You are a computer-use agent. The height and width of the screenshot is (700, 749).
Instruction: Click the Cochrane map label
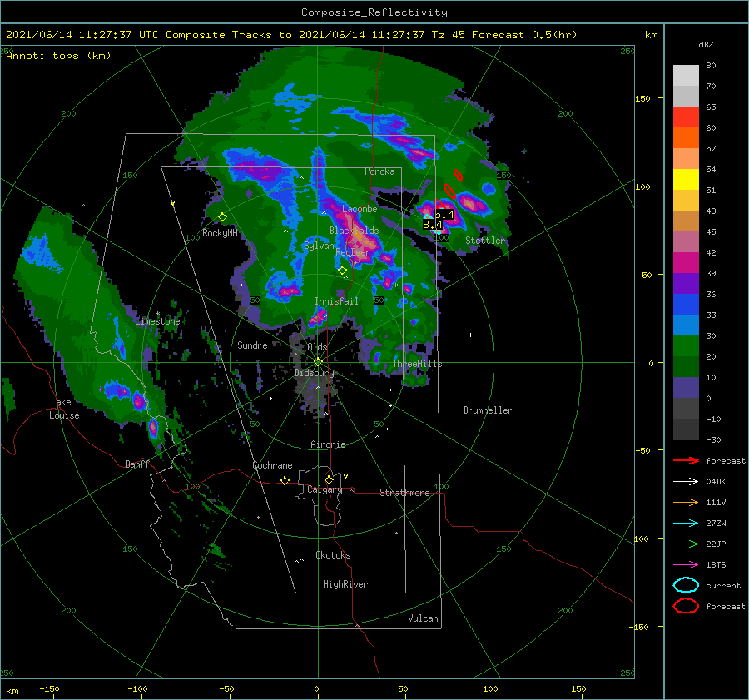(272, 465)
